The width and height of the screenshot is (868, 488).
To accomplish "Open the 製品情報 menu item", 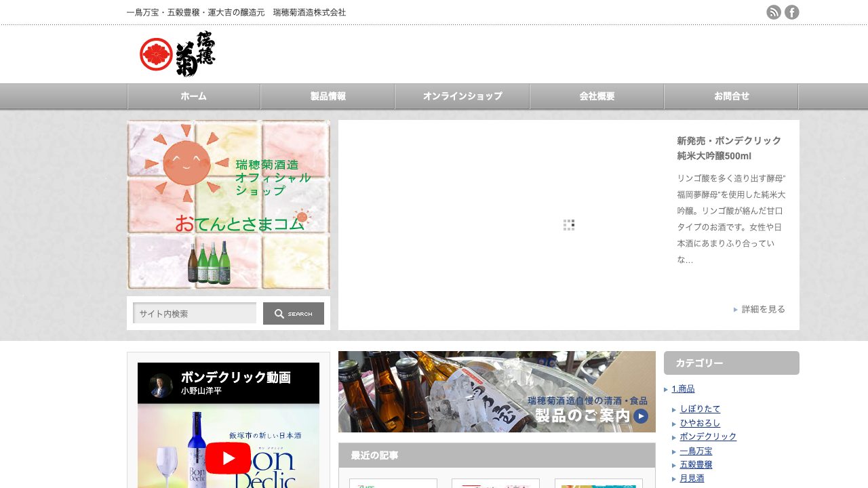I will pos(328,96).
